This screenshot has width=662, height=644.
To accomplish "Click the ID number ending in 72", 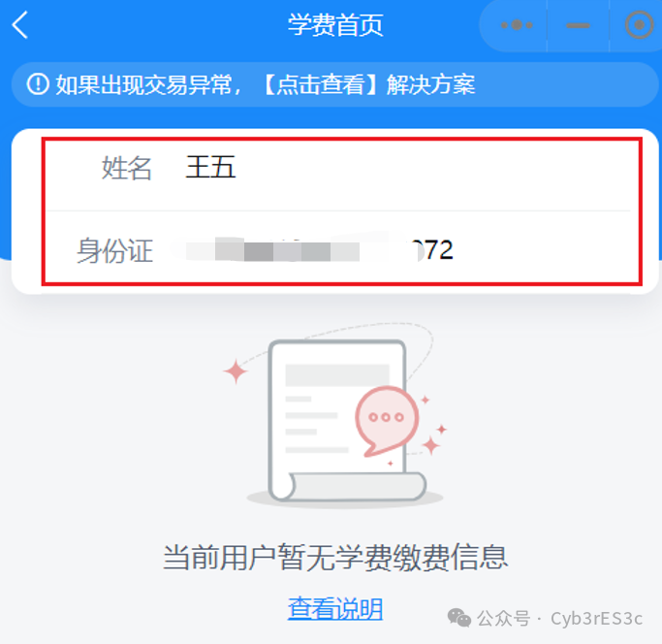I will click(x=312, y=249).
